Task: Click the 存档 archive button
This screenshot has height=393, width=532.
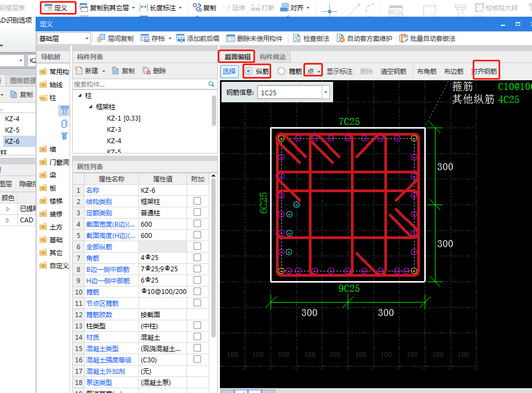Action: pos(153,39)
